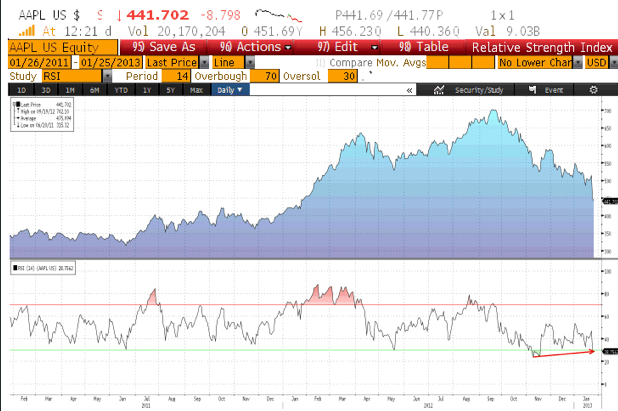Click first moving average field after Mov. Avgs

pyautogui.click(x=437, y=63)
